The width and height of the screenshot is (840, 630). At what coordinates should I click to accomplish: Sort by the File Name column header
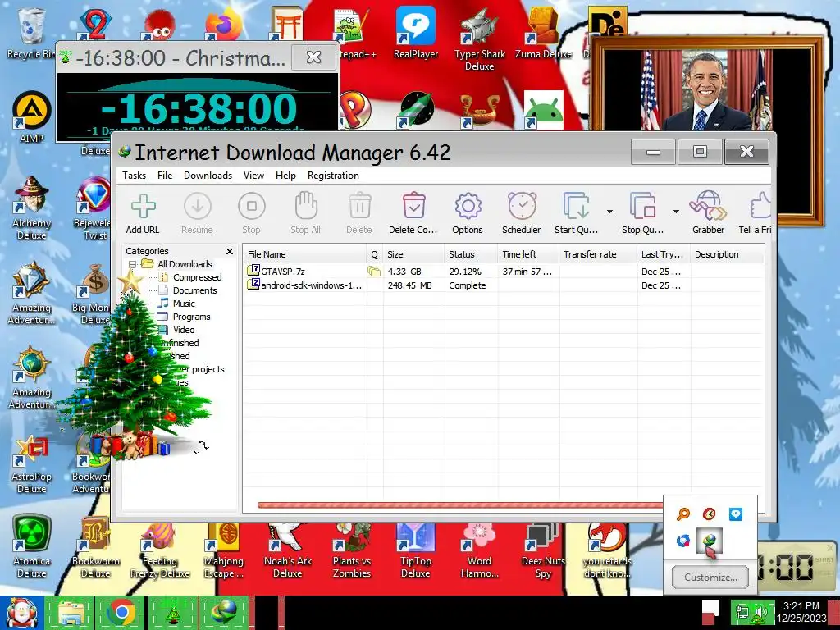pos(305,254)
